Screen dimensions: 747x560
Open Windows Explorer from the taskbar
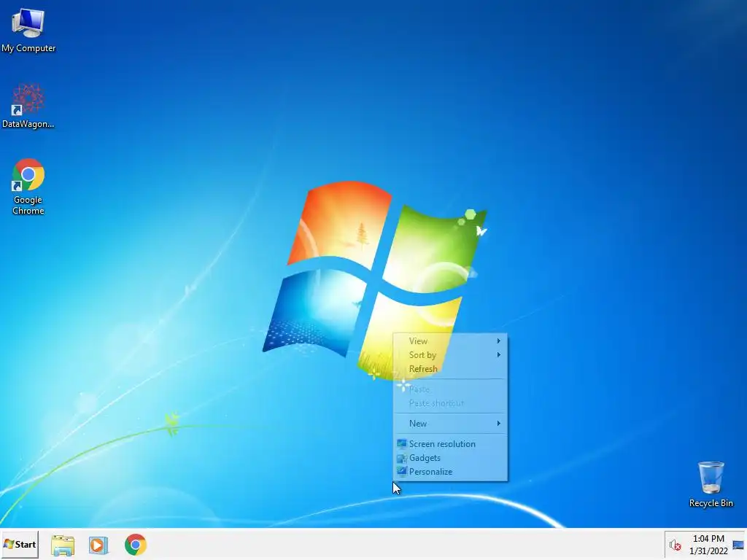(x=63, y=545)
